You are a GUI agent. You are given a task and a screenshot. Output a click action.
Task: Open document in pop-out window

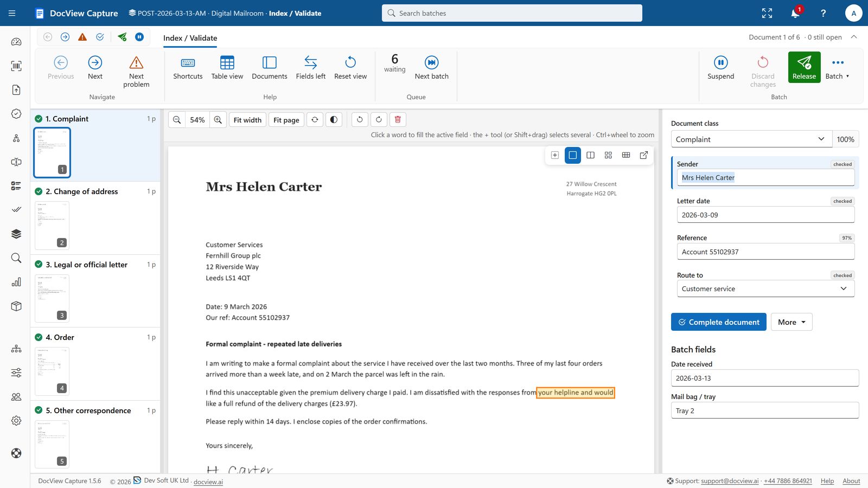point(644,155)
